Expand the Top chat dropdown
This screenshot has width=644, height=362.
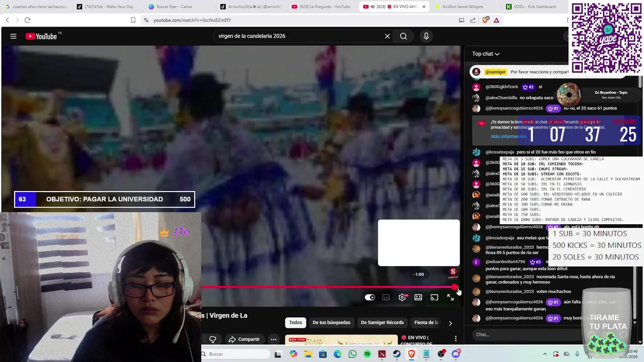[x=486, y=54]
